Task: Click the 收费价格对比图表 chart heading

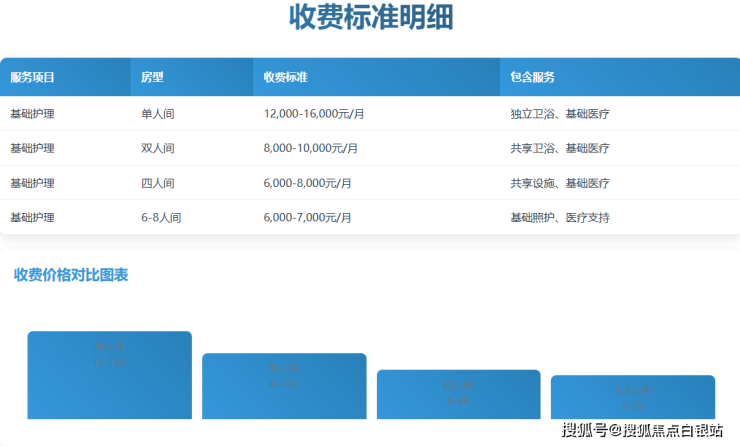Action: [x=71, y=275]
